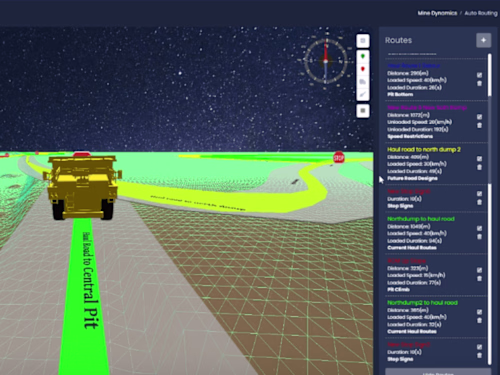Delete stop sign entry above Northdump to haul road
This screenshot has width=500, height=375.
click(x=479, y=202)
